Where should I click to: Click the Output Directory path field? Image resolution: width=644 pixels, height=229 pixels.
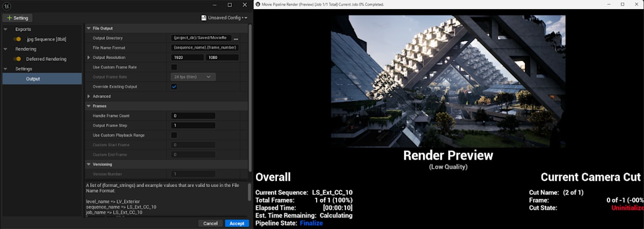coord(201,38)
